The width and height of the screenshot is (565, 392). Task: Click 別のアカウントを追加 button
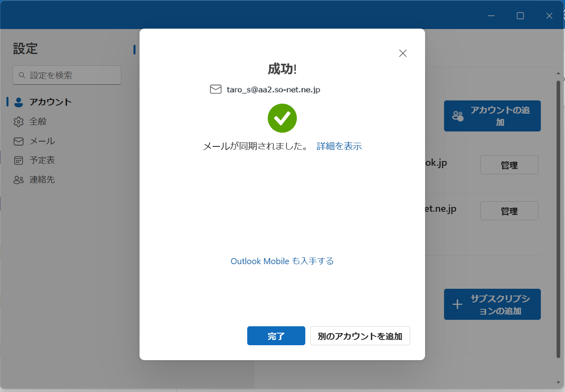(x=360, y=336)
